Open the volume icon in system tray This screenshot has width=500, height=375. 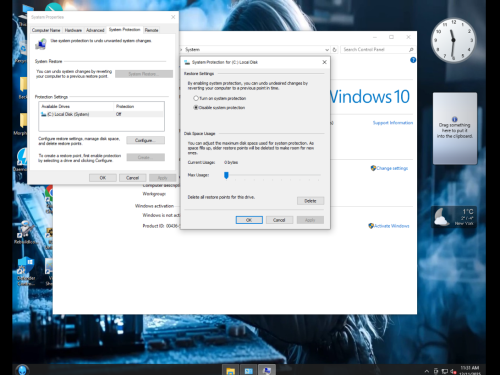[453, 371]
